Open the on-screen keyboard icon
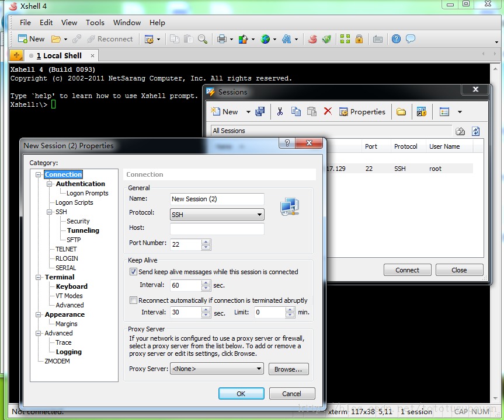Screen dimensions: 504x420 [378, 38]
